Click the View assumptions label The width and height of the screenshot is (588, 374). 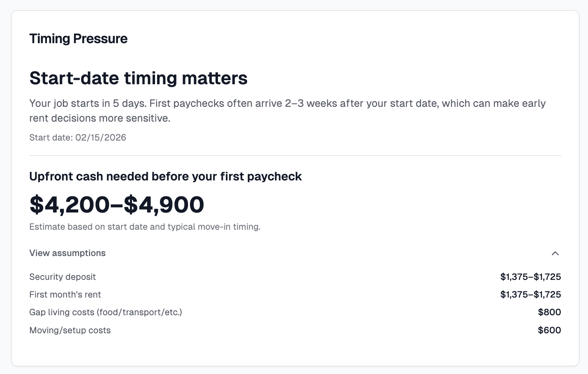point(67,253)
